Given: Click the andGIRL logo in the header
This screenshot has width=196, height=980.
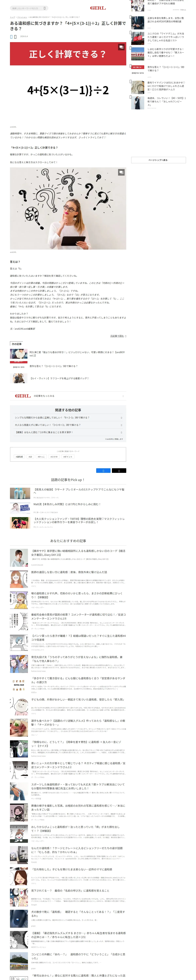Looking at the screenshot, I should [x=98, y=8].
